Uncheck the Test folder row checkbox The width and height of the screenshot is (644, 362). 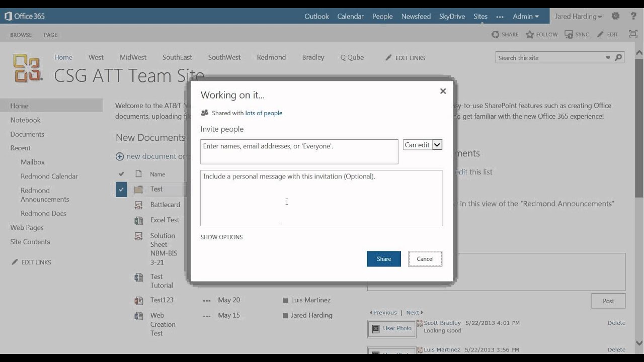[x=121, y=190]
